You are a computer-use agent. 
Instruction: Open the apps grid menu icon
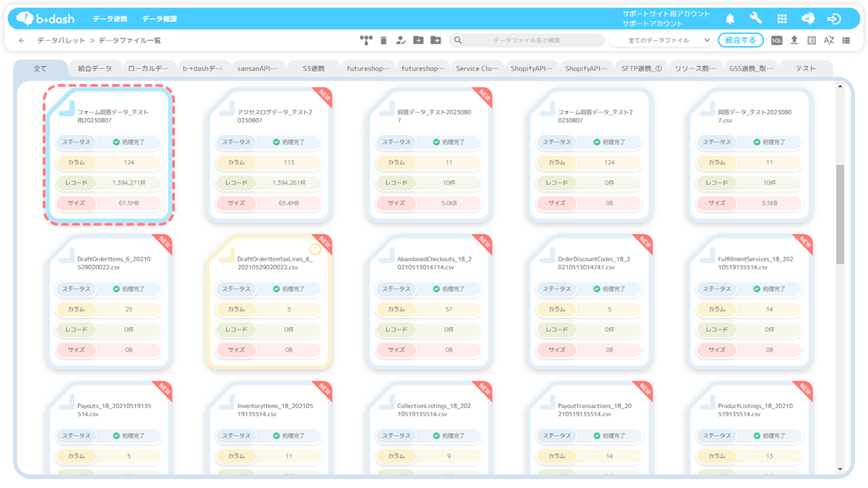coord(782,19)
